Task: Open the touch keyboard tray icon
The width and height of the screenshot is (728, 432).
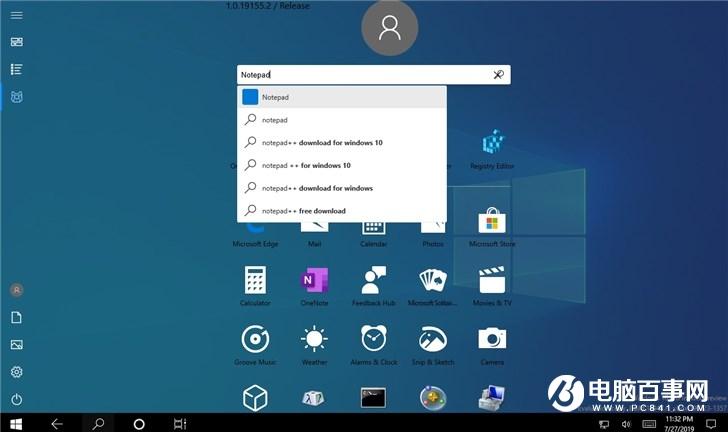Action: pos(649,424)
